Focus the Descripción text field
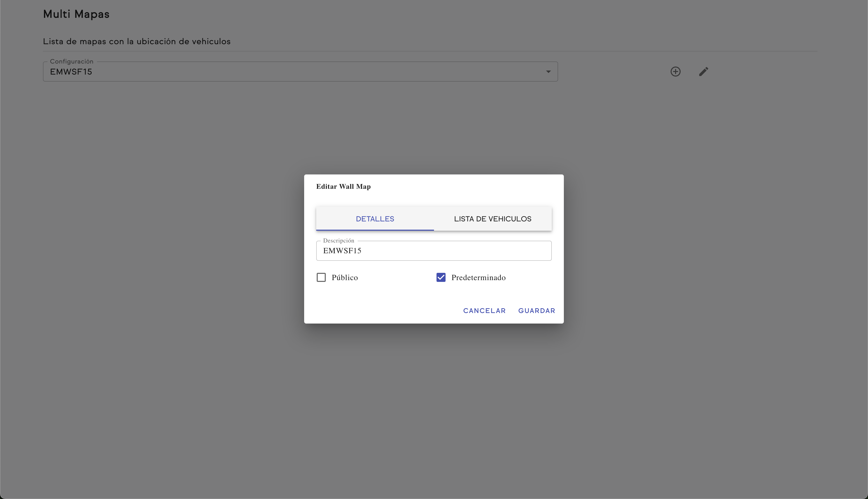The height and width of the screenshot is (499, 868). click(x=433, y=251)
